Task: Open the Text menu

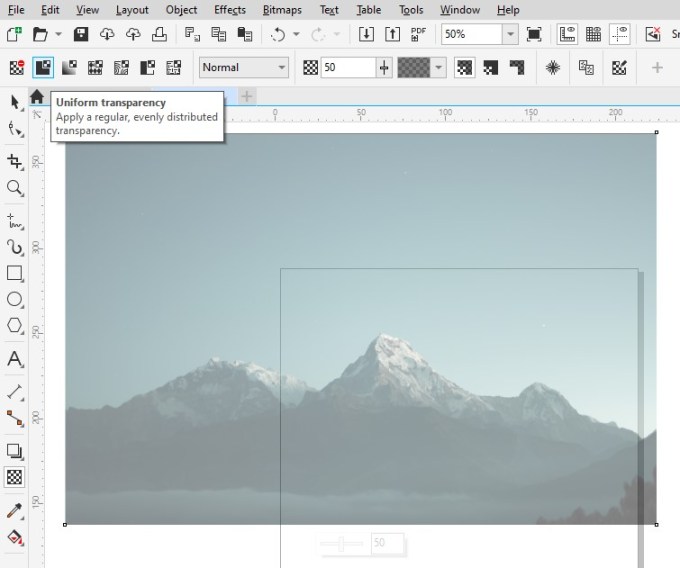Action: pos(329,10)
